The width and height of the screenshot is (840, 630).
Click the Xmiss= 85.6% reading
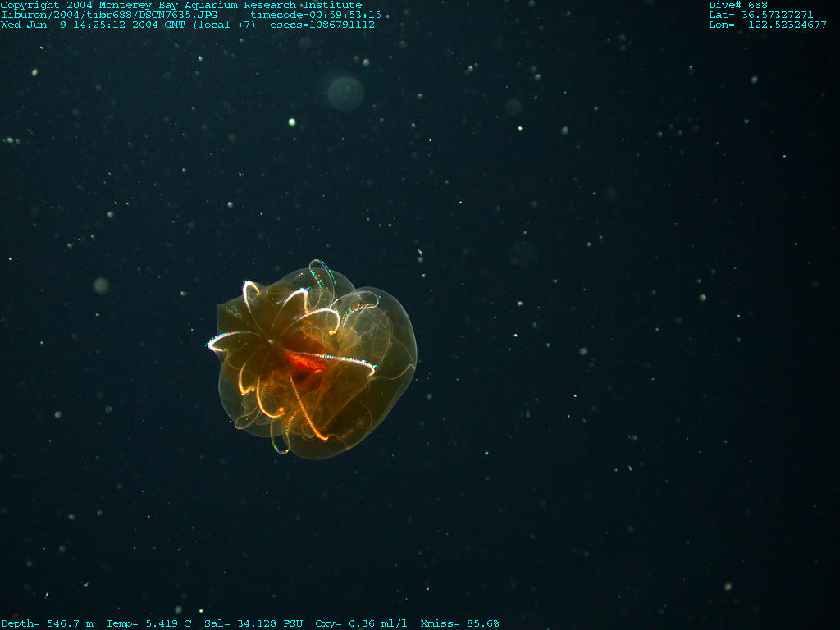(x=459, y=623)
